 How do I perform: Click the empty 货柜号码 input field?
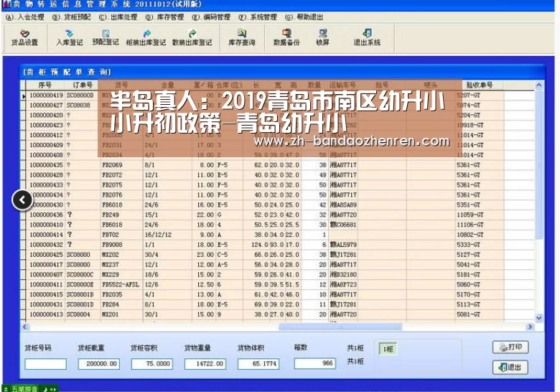46,364
